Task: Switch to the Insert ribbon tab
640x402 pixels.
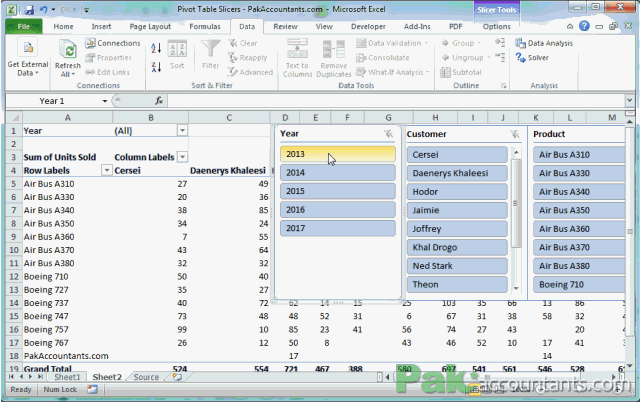Action: coord(101,27)
